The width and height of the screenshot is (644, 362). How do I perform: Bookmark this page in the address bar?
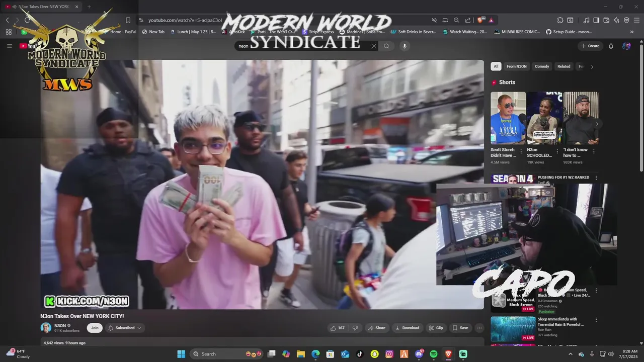[128, 20]
